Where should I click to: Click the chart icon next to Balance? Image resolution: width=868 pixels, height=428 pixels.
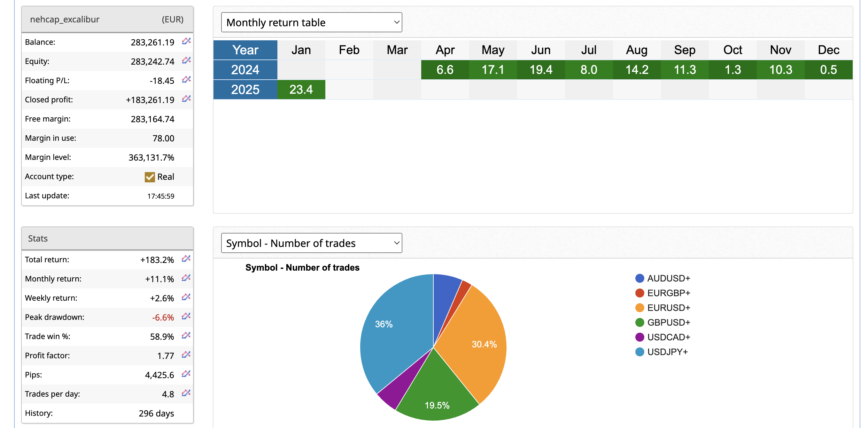coord(186,41)
